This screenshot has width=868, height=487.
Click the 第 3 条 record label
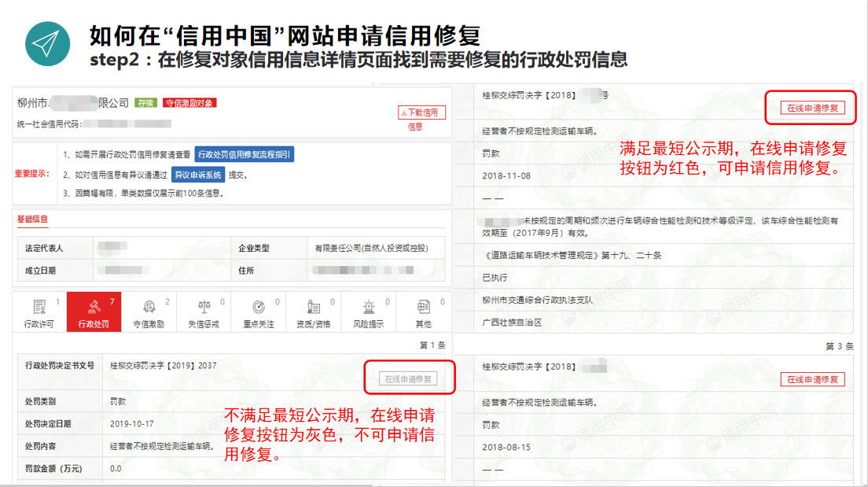point(839,345)
